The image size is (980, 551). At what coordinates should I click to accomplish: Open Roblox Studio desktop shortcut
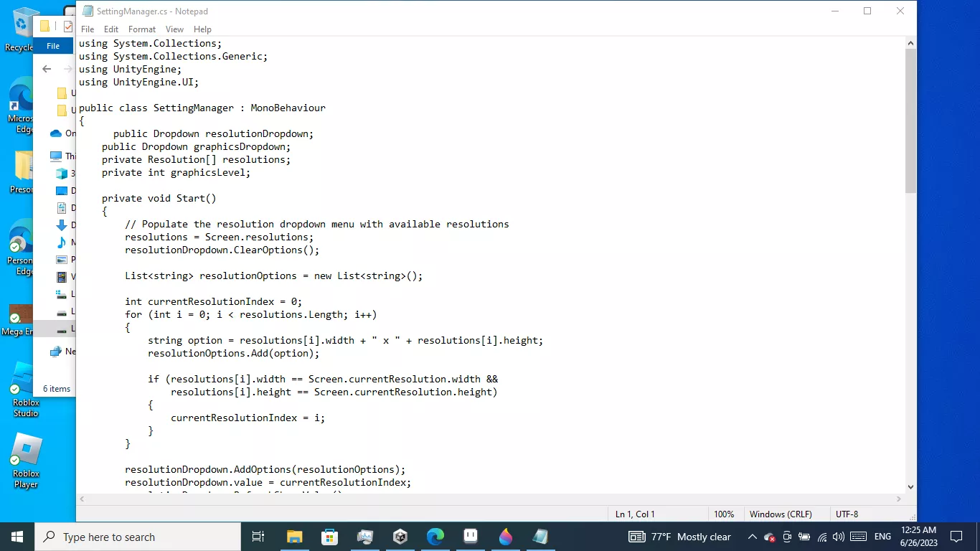click(26, 389)
